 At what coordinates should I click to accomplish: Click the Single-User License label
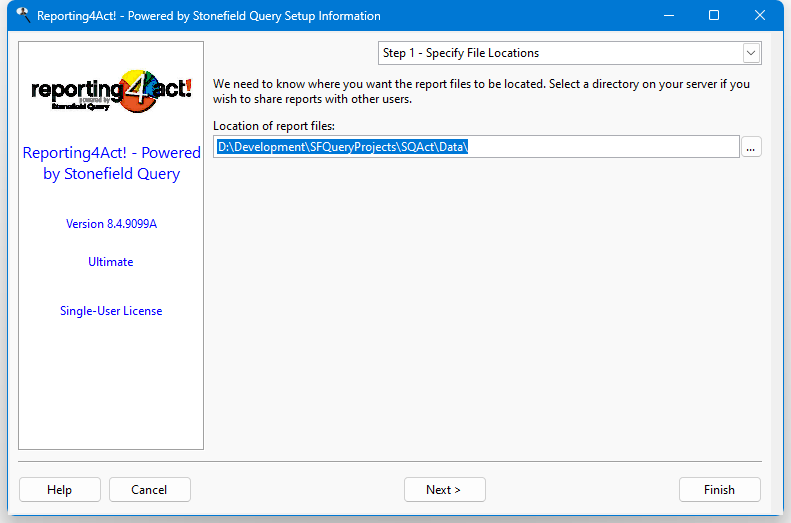pyautogui.click(x=111, y=311)
